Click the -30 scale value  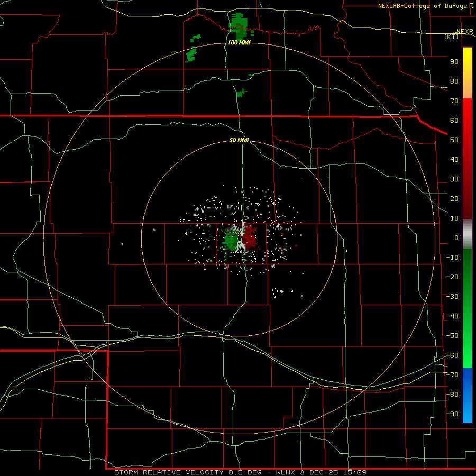point(452,297)
